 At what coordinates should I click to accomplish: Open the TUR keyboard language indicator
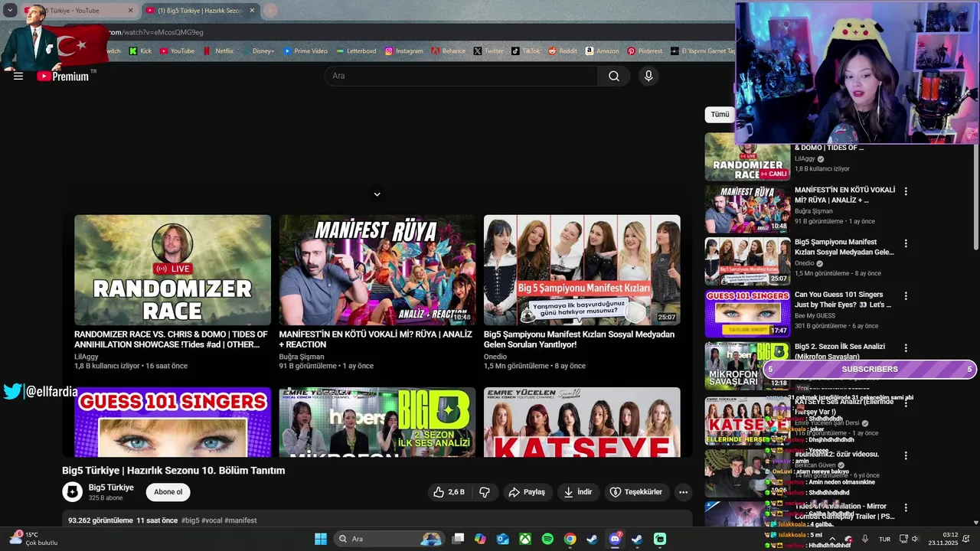(884, 539)
